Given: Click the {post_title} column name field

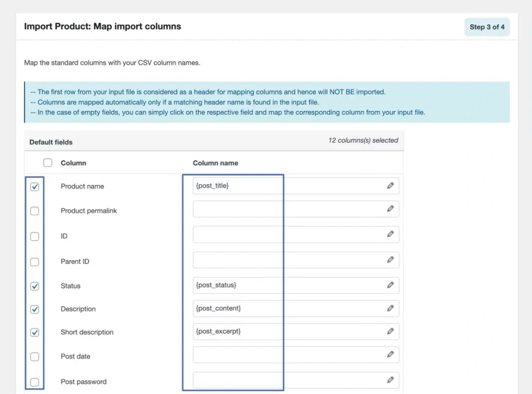Looking at the screenshot, I should tap(288, 186).
